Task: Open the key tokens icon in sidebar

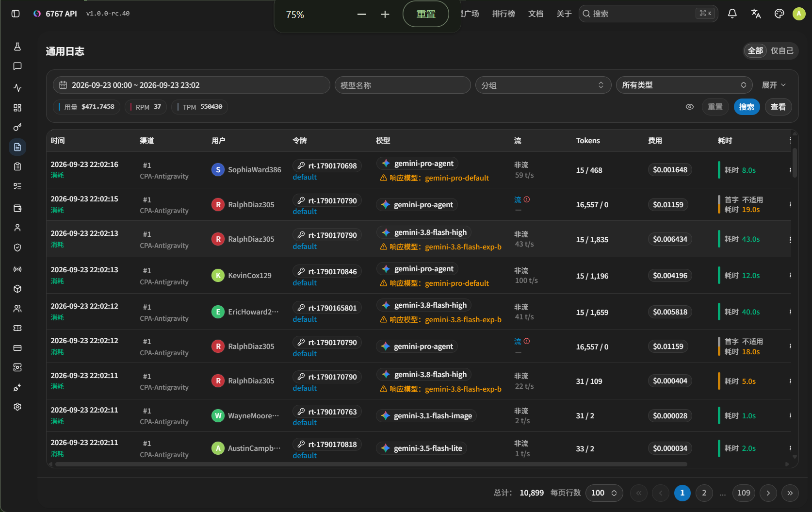Action: click(17, 127)
